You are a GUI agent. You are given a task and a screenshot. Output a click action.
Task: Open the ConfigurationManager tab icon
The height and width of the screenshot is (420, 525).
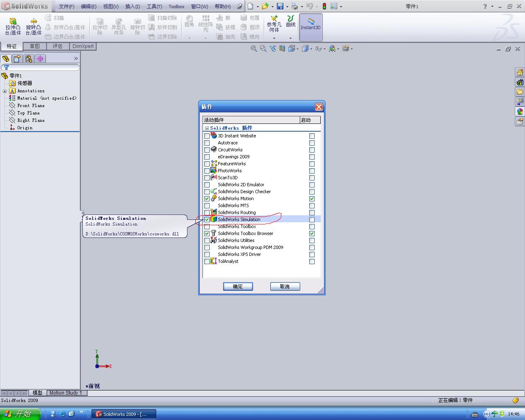[x=29, y=59]
